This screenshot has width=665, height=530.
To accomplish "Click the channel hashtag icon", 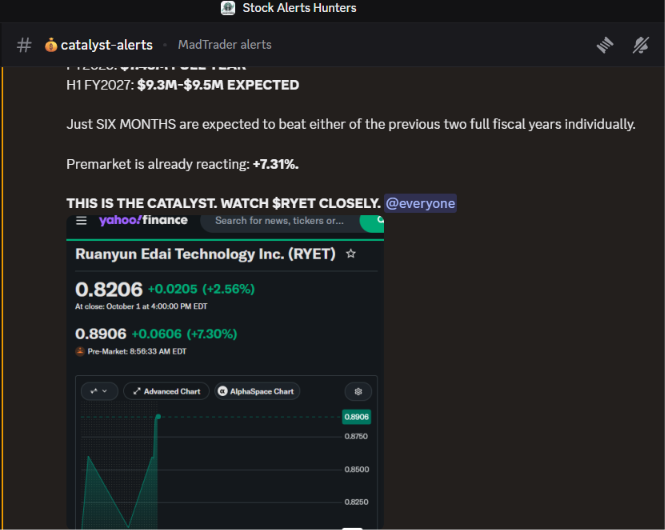I will pos(24,45).
